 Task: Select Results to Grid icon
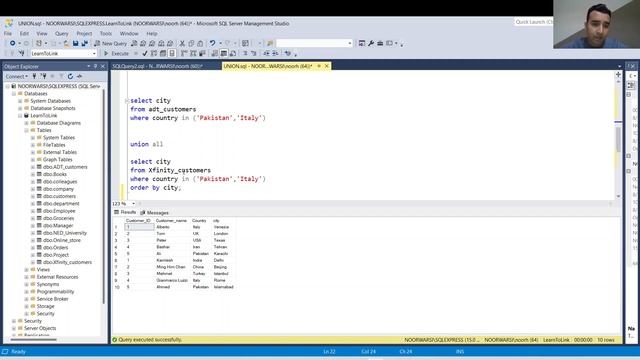(x=223, y=53)
